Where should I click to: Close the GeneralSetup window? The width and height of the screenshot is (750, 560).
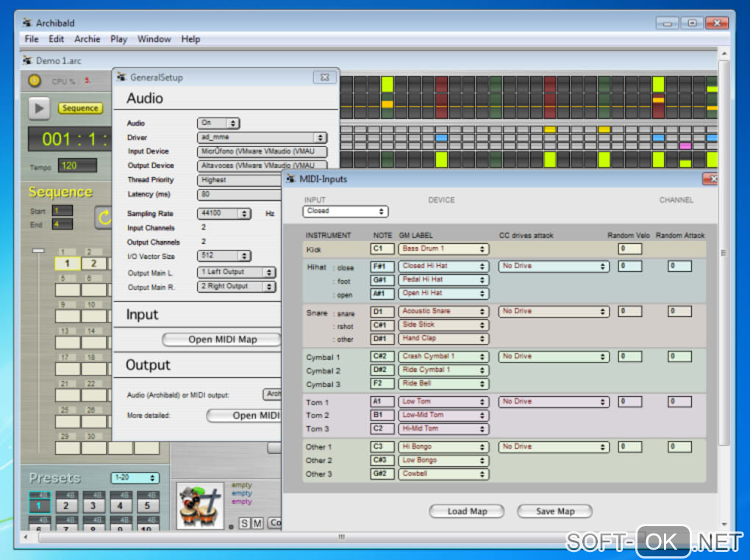tap(325, 77)
